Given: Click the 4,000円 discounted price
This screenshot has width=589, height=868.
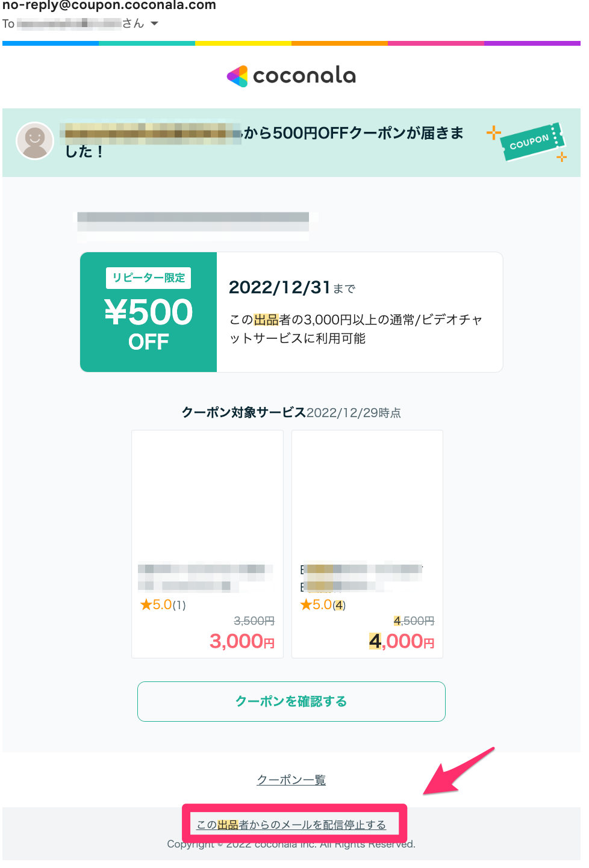Looking at the screenshot, I should pos(402,641).
